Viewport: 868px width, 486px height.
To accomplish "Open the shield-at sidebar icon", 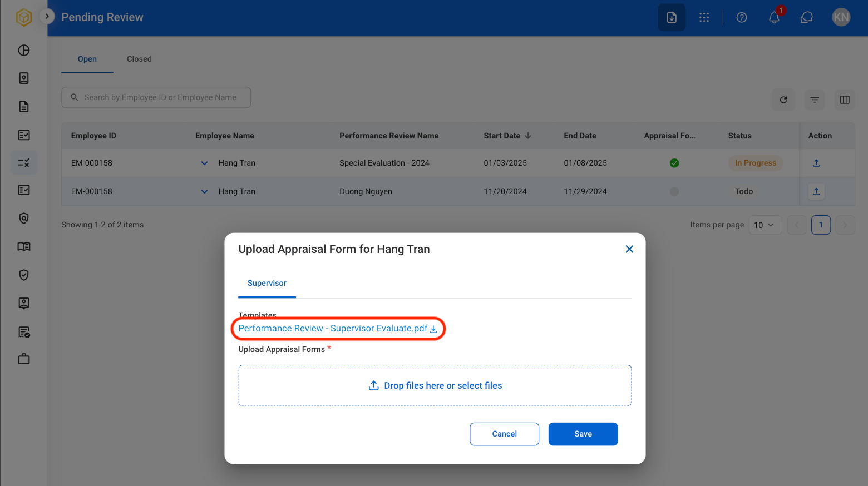I will (x=24, y=219).
